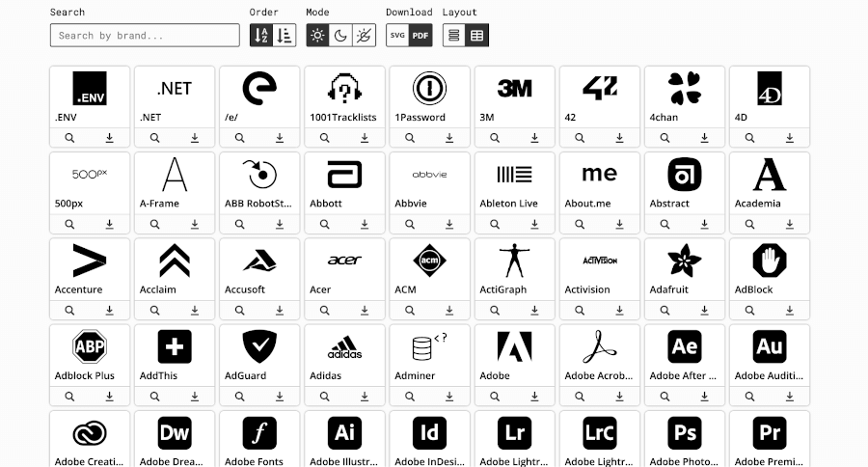
Task: Click the ActiGraph figure logo
Action: coord(515,261)
